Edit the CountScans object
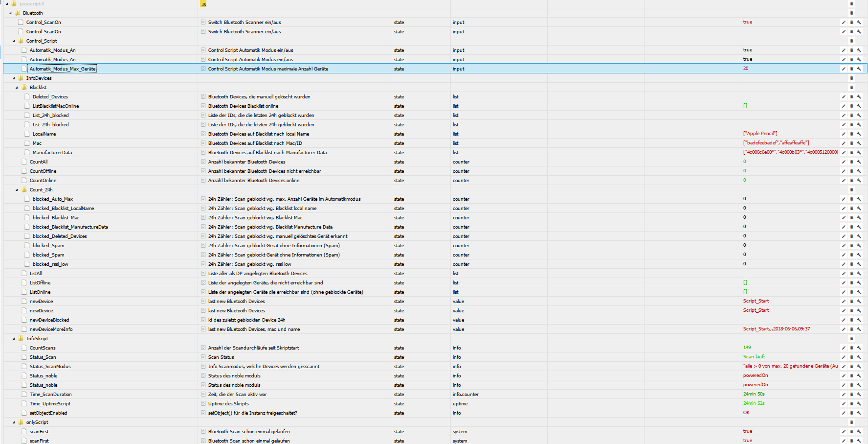 (x=844, y=348)
